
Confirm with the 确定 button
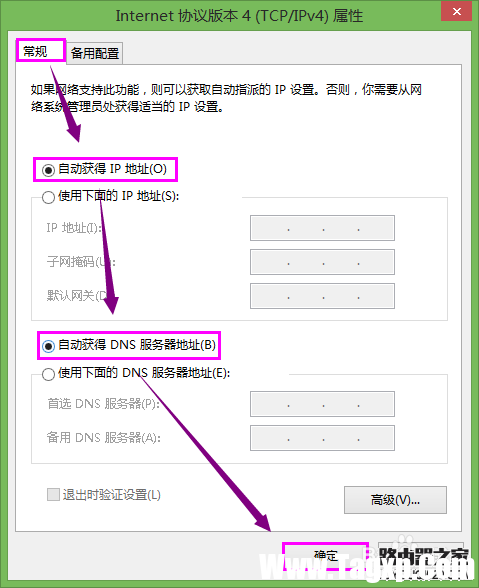pos(326,555)
